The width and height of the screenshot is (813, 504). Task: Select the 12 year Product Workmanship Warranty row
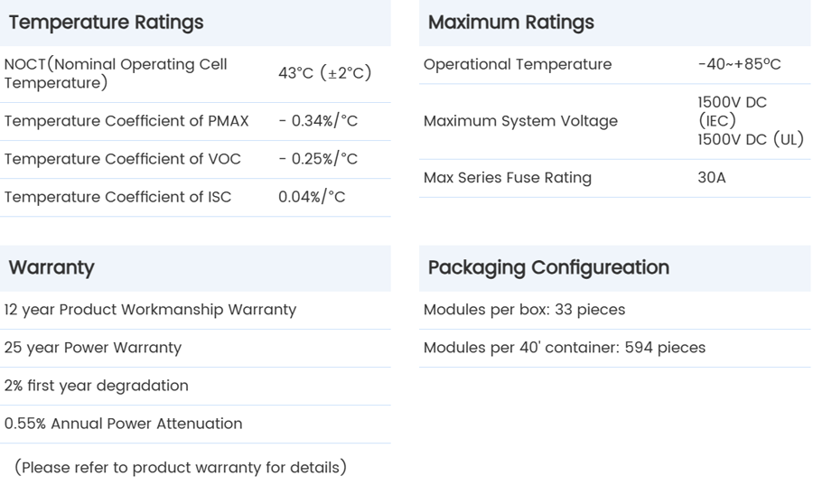click(x=150, y=309)
